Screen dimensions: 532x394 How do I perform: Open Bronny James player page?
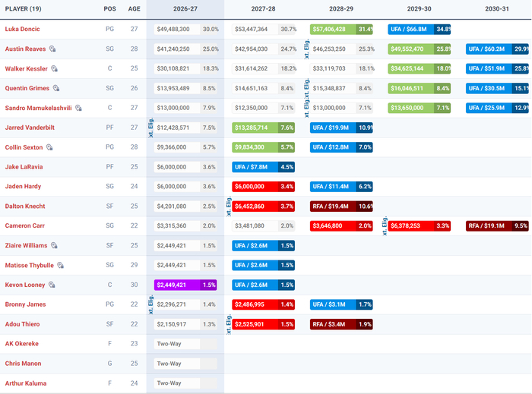pos(25,304)
